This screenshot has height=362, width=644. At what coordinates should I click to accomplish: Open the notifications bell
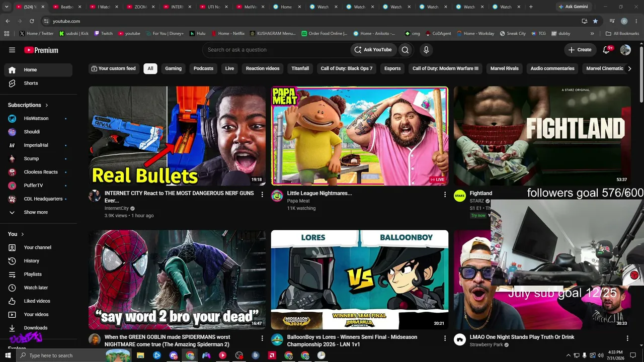(x=606, y=50)
